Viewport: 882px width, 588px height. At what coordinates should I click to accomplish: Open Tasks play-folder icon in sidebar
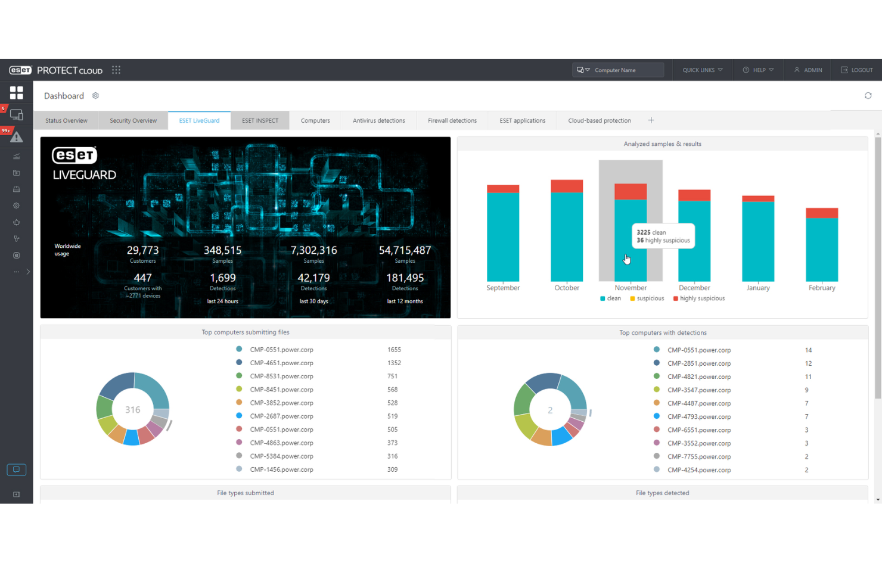click(16, 173)
